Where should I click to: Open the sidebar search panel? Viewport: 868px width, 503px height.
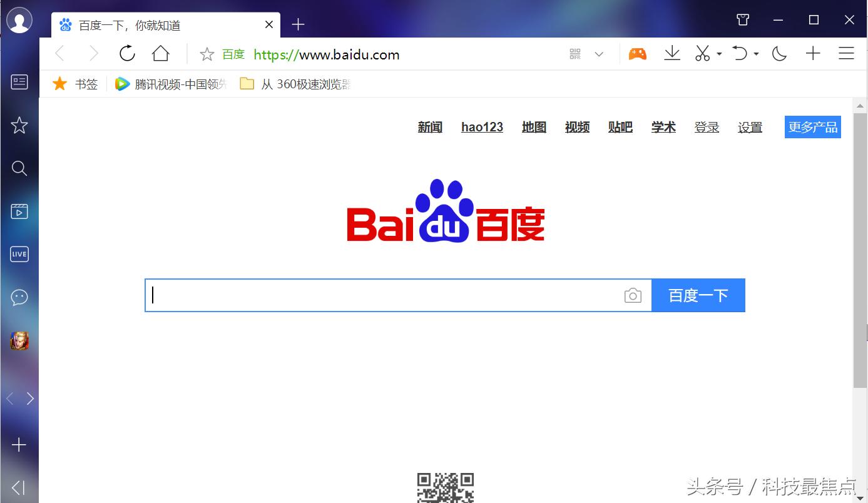tap(19, 168)
